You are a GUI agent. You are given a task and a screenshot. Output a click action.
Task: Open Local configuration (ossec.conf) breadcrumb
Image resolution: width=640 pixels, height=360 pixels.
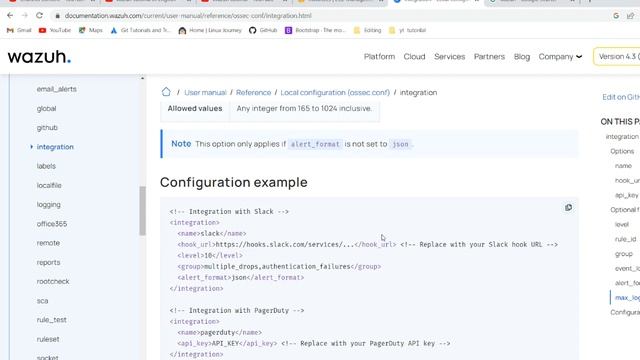coord(335,93)
